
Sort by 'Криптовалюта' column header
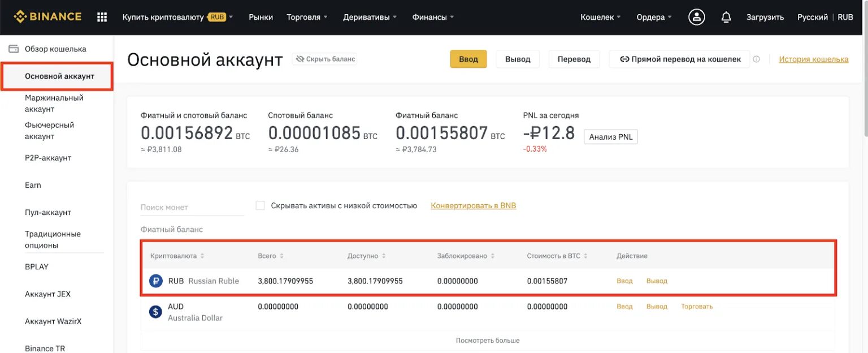click(x=177, y=256)
